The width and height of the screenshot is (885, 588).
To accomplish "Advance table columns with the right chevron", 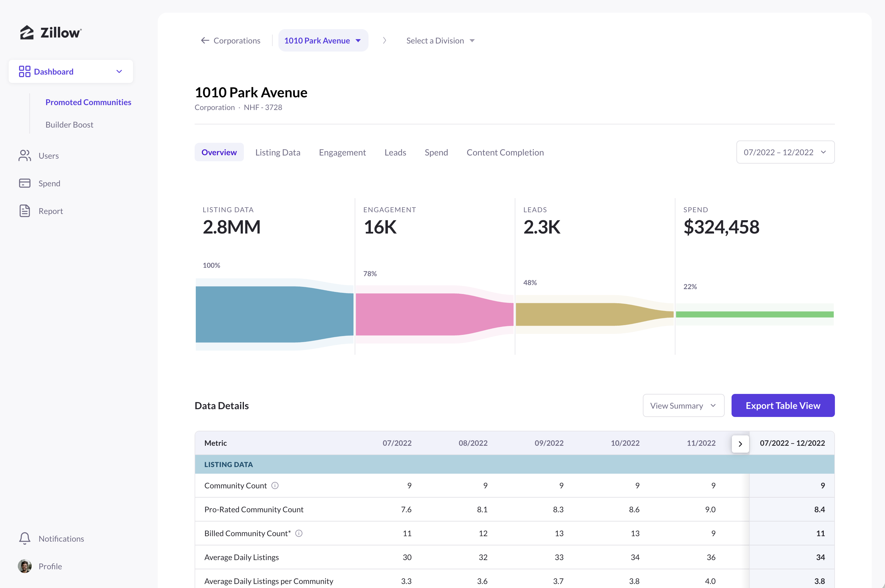I will click(740, 444).
